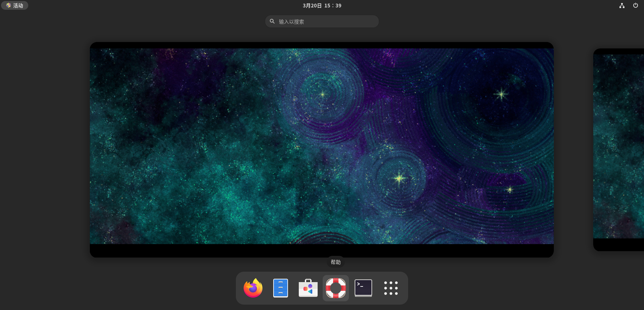This screenshot has width=644, height=310.
Task: Select the main workspace thumbnail
Action: (322, 150)
